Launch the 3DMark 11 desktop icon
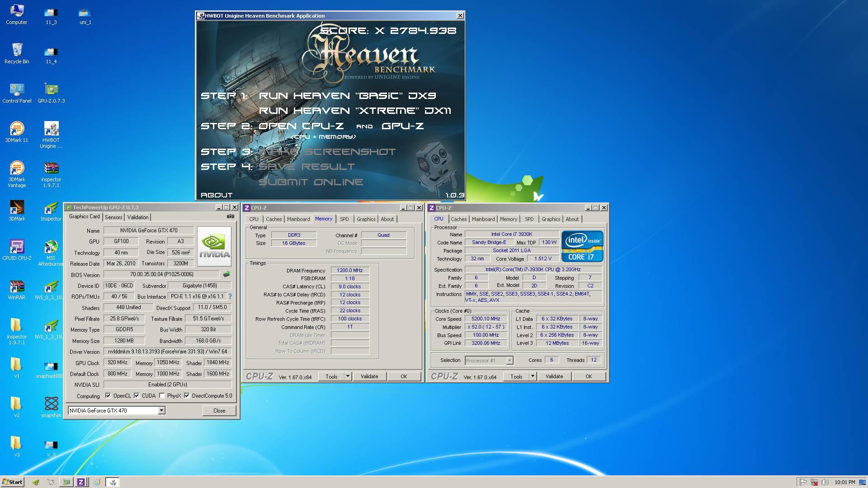The width and height of the screenshot is (868, 488). [17, 131]
